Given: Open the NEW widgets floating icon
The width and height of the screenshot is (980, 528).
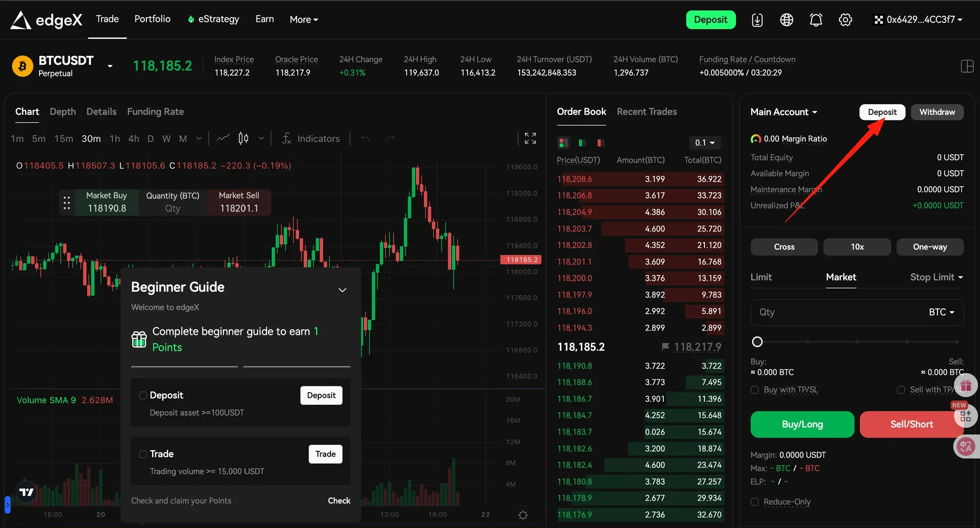Looking at the screenshot, I should coord(966,416).
